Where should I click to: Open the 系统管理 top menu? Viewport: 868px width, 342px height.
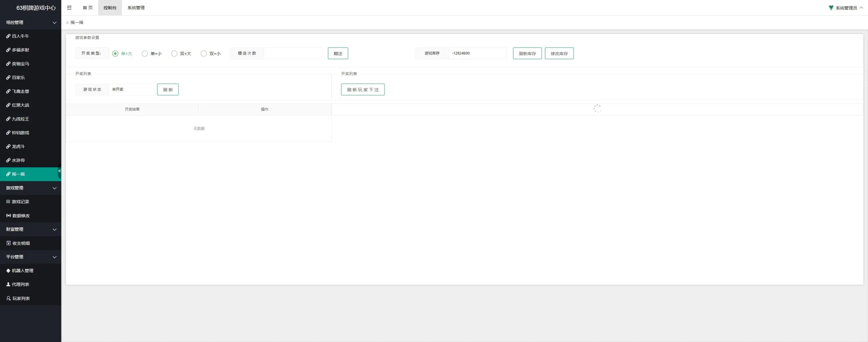point(136,8)
